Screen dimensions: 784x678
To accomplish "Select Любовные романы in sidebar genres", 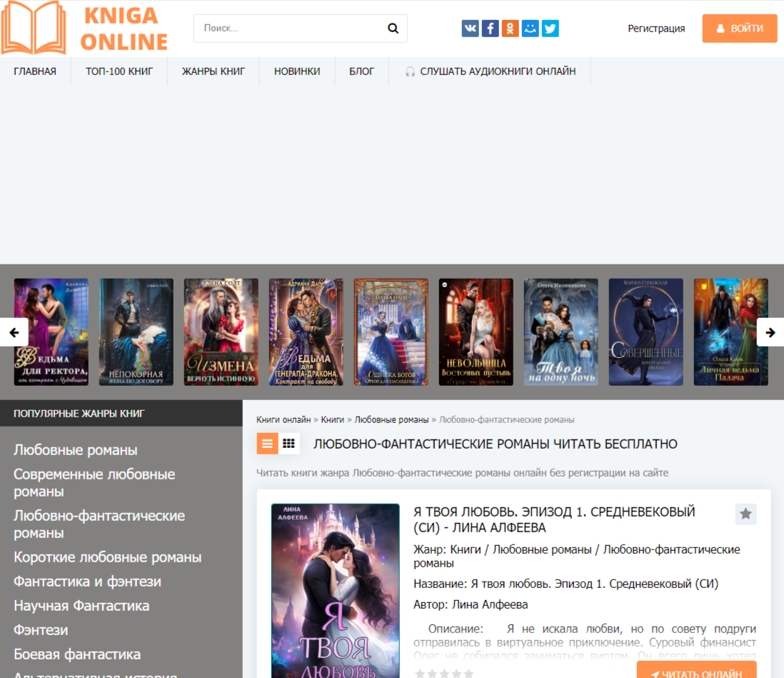I will click(76, 450).
